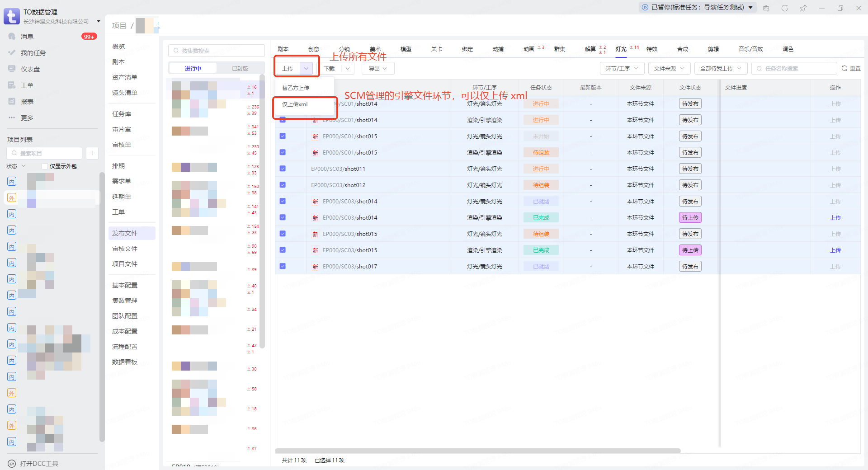
Task: Switch to the 特效 tab
Action: [651, 49]
